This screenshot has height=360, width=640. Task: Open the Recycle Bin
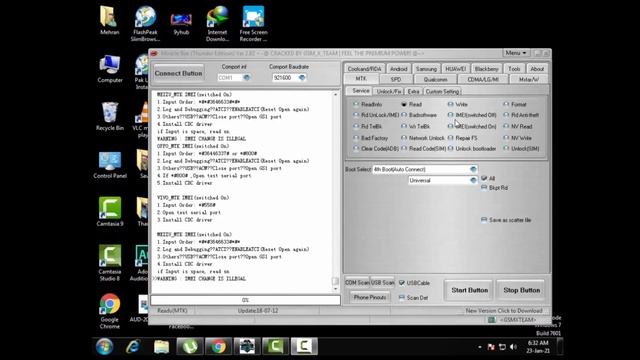coord(109,116)
